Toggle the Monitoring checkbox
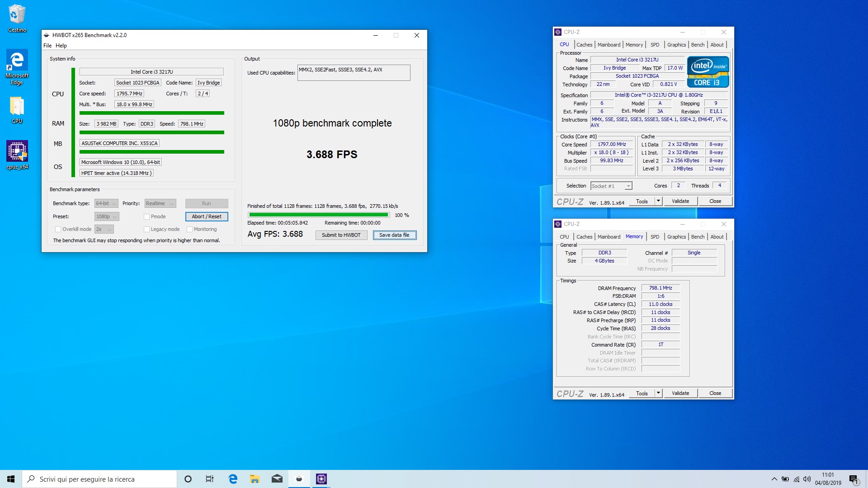 189,230
